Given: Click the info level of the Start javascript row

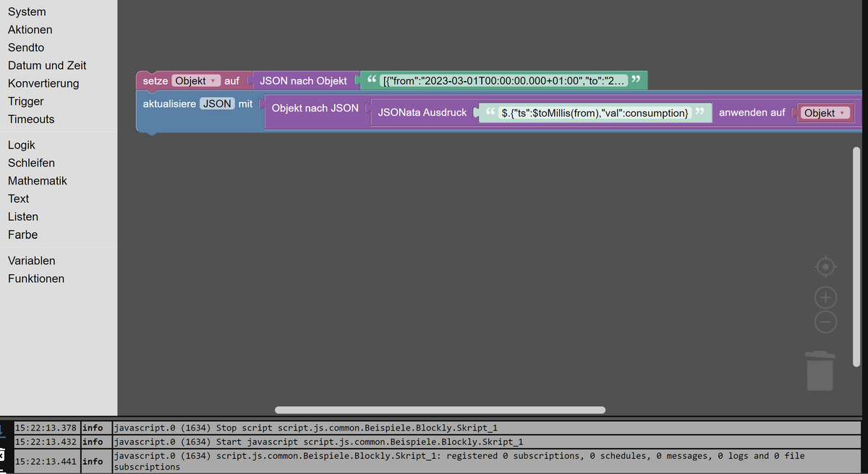Looking at the screenshot, I should [x=93, y=441].
